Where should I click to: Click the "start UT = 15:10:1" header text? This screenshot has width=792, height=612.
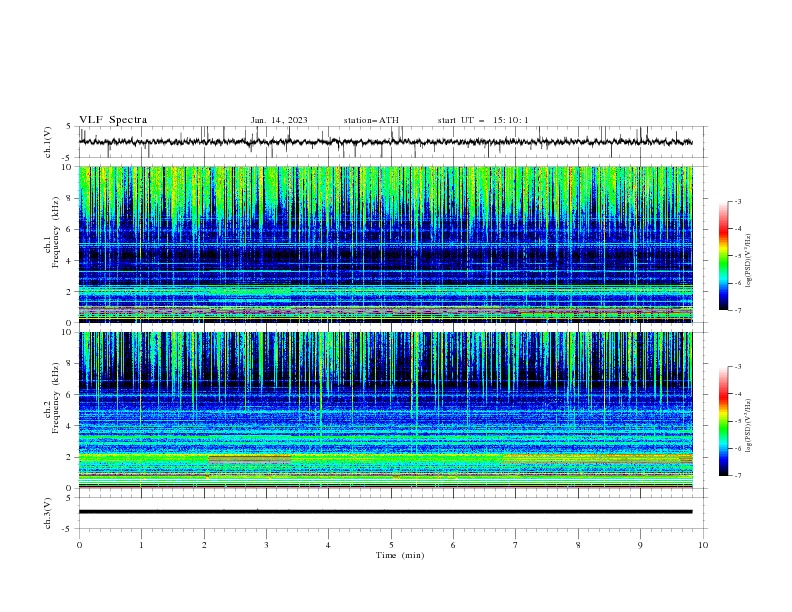pyautogui.click(x=483, y=120)
